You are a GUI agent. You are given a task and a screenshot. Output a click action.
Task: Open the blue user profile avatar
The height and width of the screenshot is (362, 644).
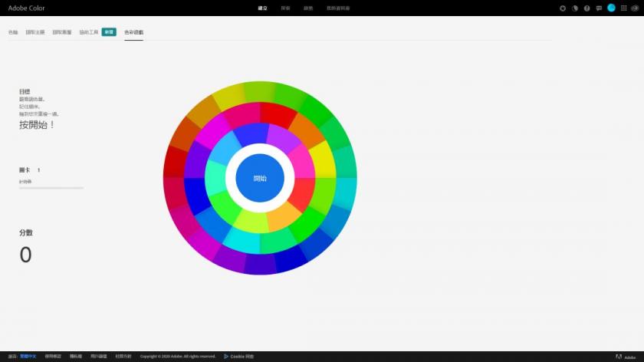coord(611,8)
